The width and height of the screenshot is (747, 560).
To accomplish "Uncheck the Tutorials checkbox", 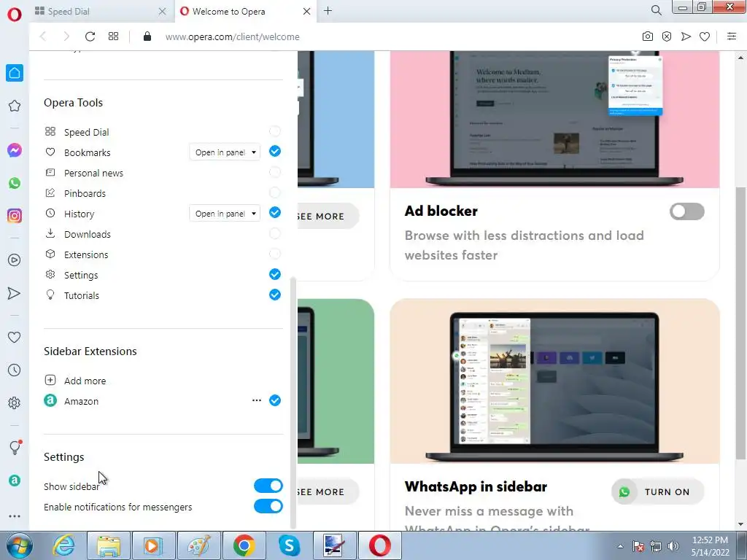I will click(x=275, y=295).
